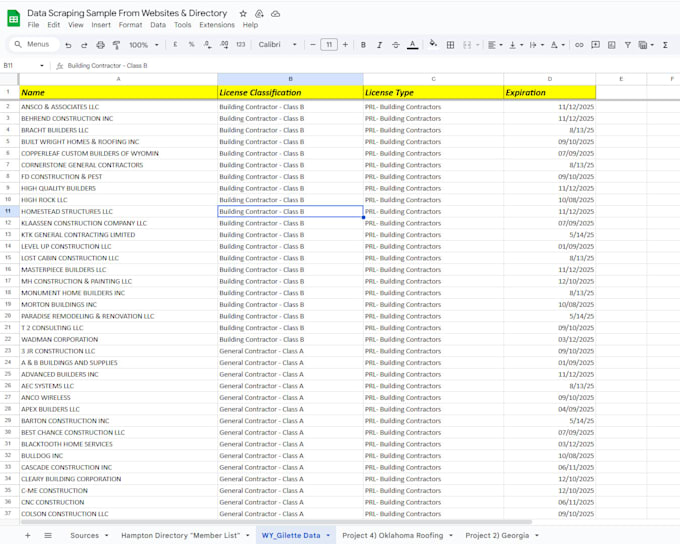
Task: Open the View menu
Action: tap(75, 25)
